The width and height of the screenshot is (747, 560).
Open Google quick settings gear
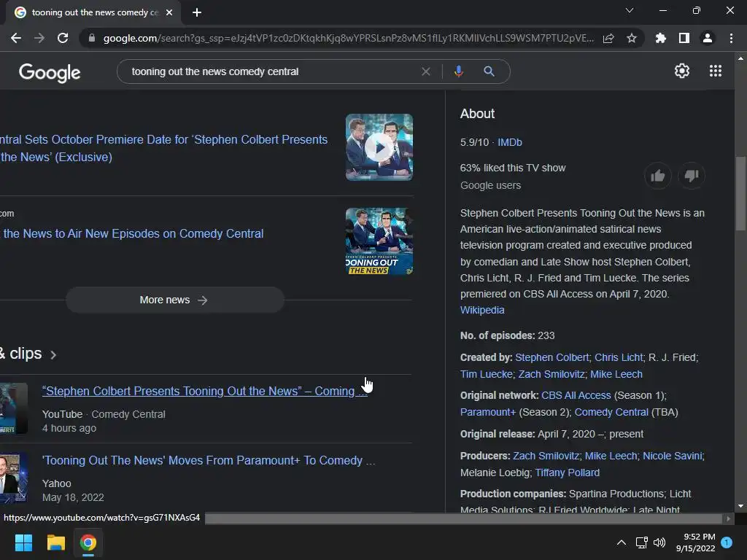(x=682, y=71)
